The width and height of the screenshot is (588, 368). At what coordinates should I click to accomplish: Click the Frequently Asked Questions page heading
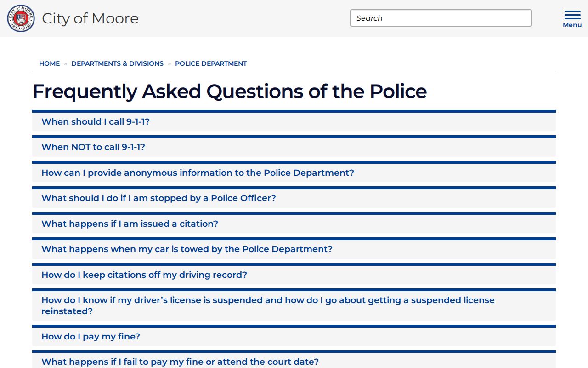coord(230,91)
